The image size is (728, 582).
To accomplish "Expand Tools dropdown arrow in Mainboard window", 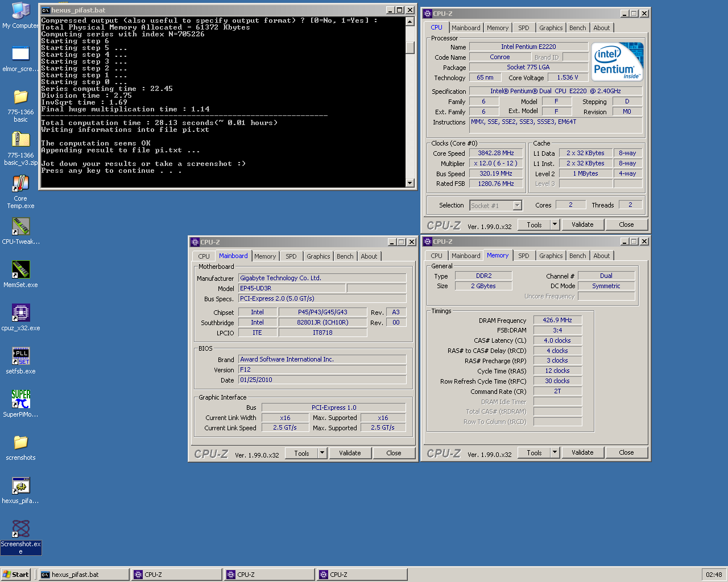I will tap(322, 453).
